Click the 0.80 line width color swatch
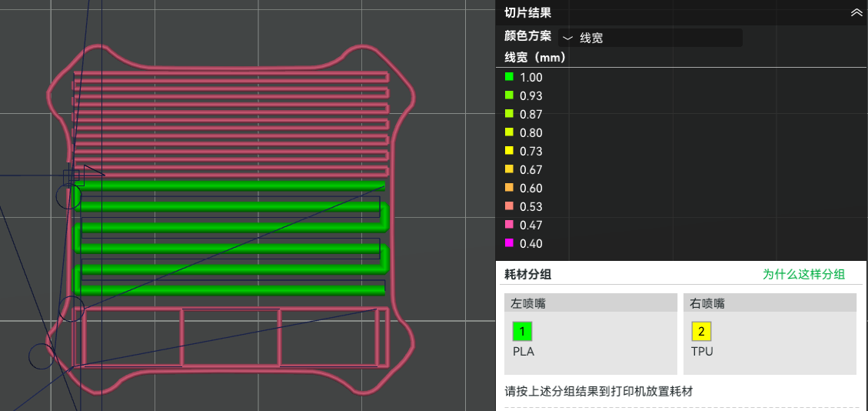This screenshot has width=868, height=411. (509, 132)
